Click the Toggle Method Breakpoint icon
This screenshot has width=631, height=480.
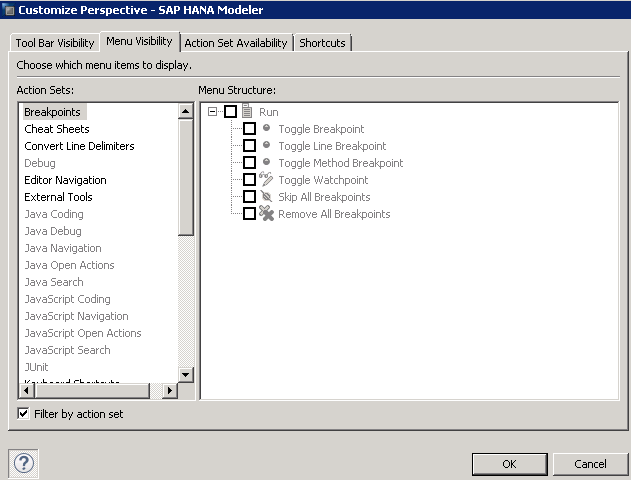tap(267, 163)
